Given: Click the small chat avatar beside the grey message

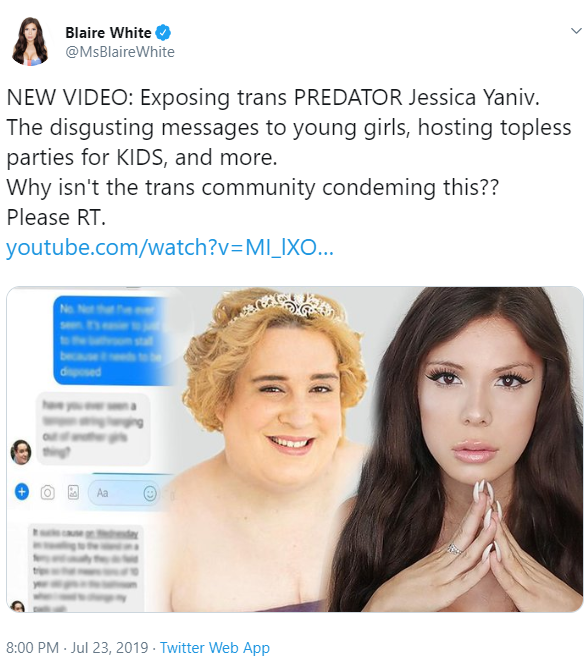Looking at the screenshot, I should (21, 452).
